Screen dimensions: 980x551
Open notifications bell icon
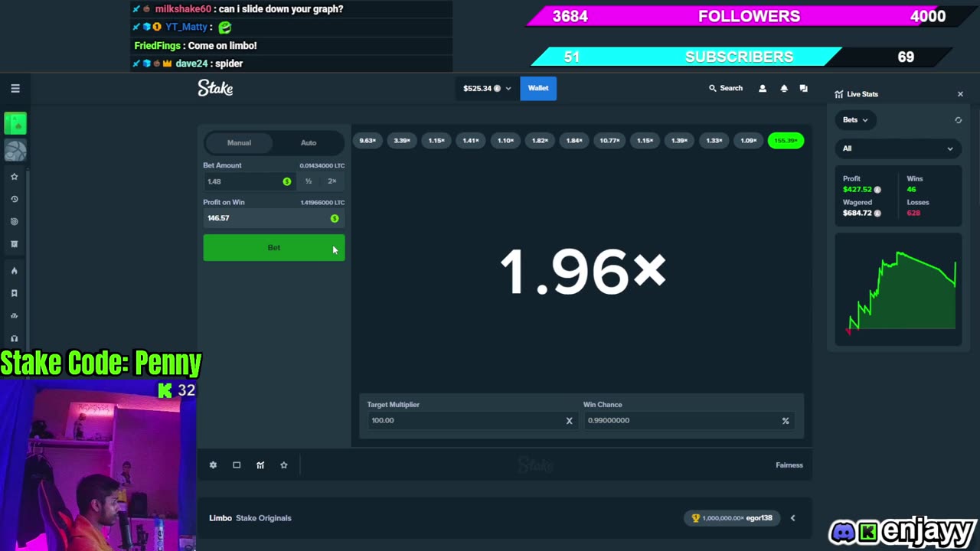pos(784,88)
